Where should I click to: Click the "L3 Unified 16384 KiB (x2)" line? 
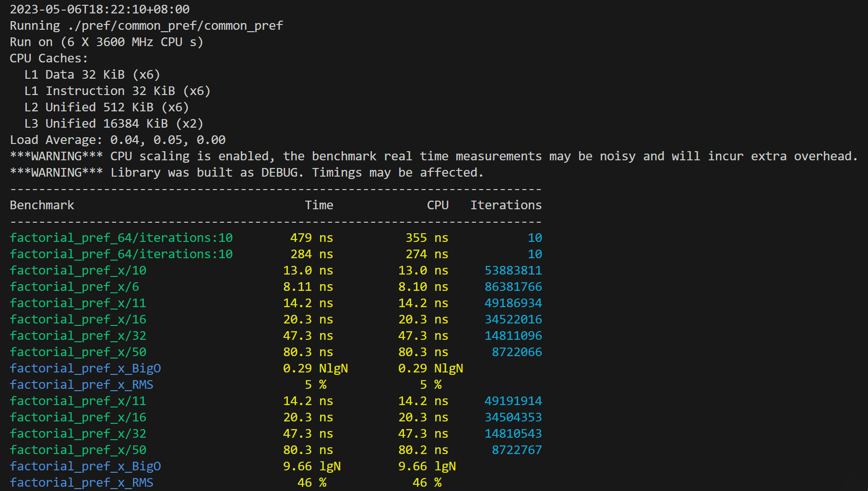point(114,123)
